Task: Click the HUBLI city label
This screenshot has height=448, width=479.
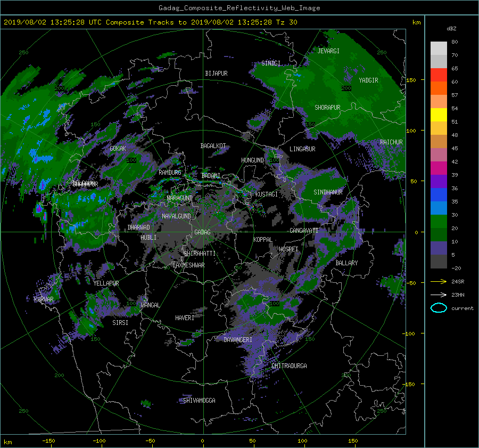Action: [x=148, y=238]
